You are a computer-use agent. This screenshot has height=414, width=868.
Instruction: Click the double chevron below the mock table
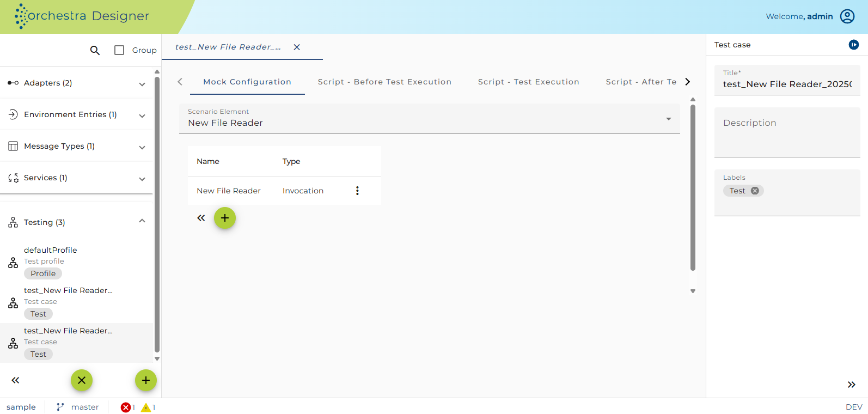[x=201, y=218]
